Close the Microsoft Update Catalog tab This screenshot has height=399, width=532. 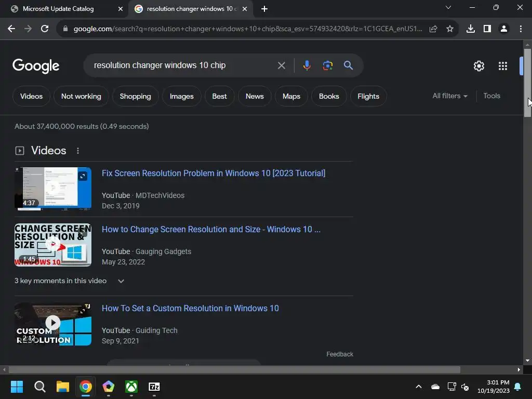tap(120, 9)
